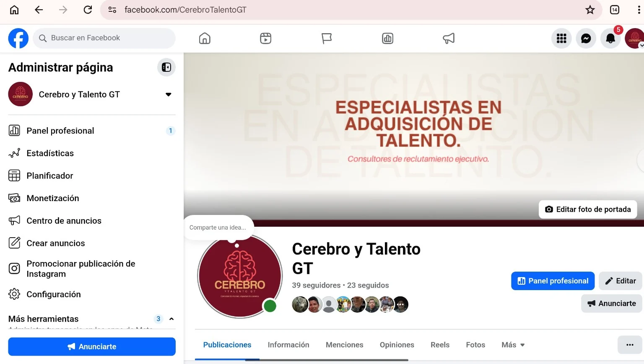The image size is (644, 364).
Task: Open the Professional dashboard chart icon in top navigation
Action: 388,38
